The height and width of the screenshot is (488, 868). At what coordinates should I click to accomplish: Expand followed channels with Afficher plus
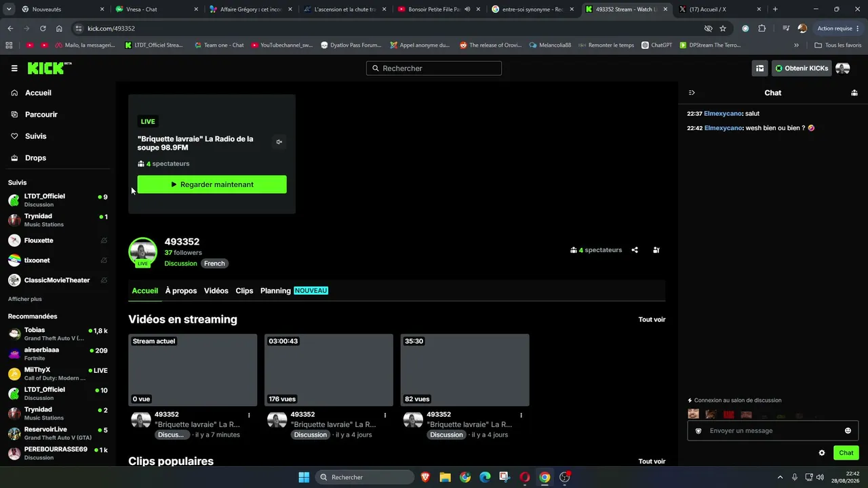coord(25,299)
